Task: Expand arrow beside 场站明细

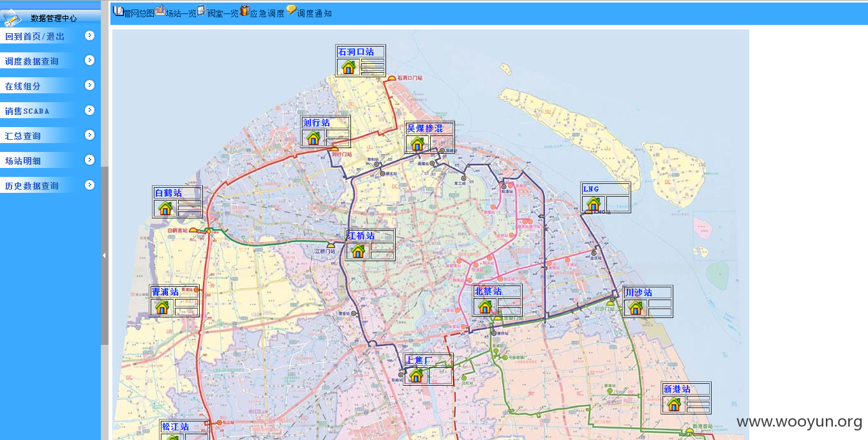Action: pyautogui.click(x=90, y=160)
